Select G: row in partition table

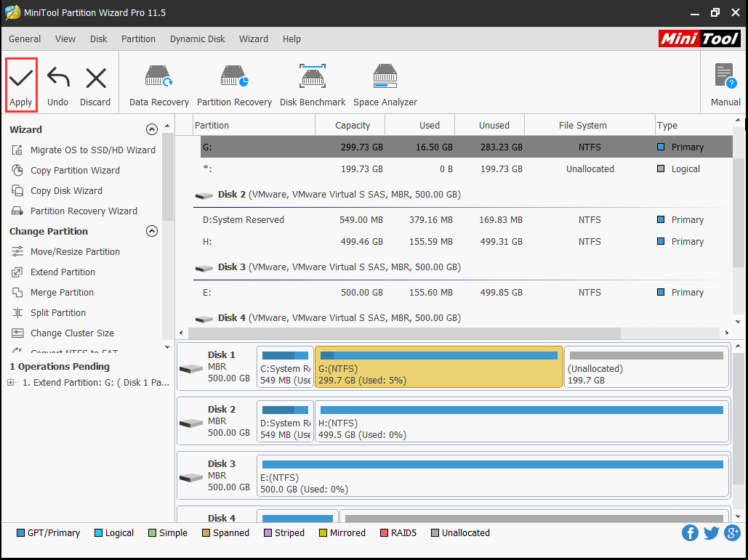(467, 147)
